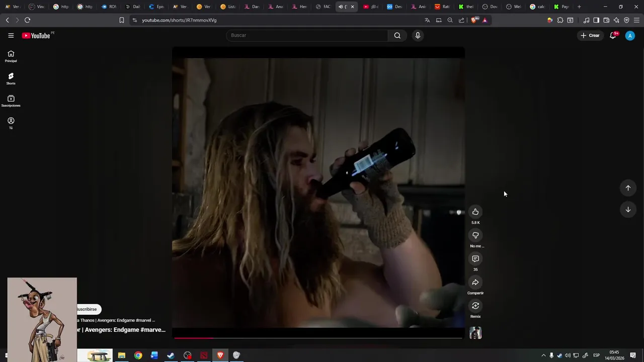Screen dimensions: 644x362
Task: Switch to the Epis browser tab
Action: pos(156,7)
